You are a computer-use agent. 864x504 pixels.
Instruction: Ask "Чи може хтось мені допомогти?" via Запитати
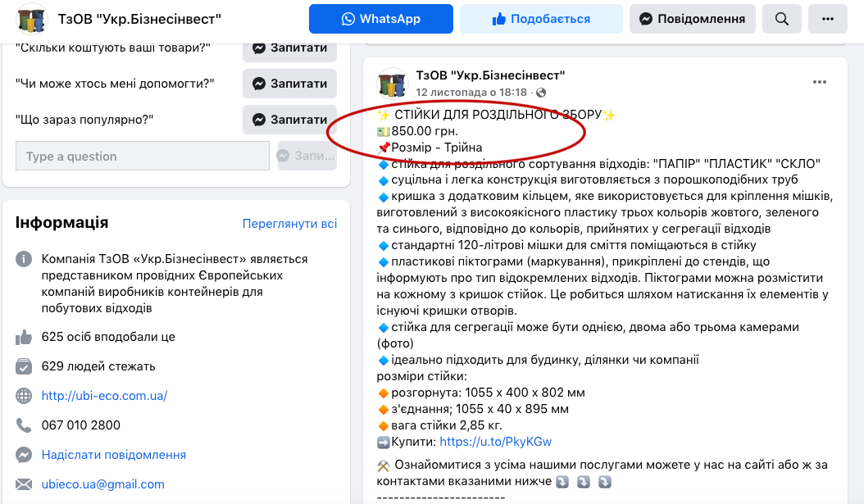[x=290, y=84]
